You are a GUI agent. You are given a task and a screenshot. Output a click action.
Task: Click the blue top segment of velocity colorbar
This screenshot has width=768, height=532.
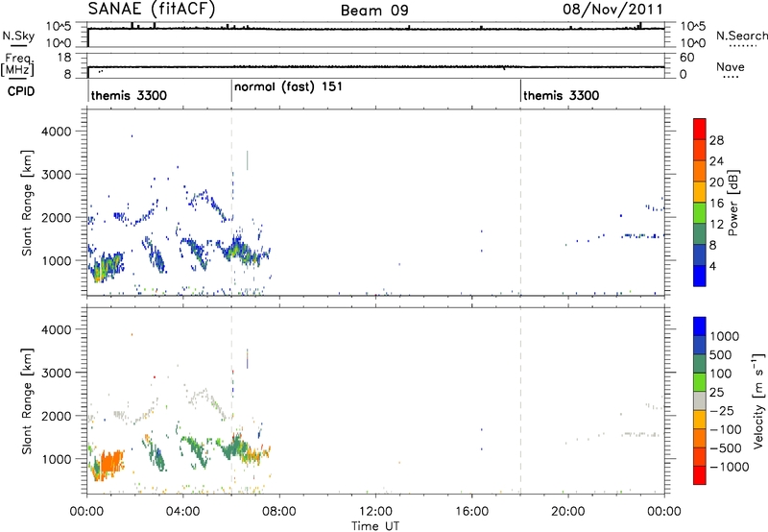tap(700, 326)
